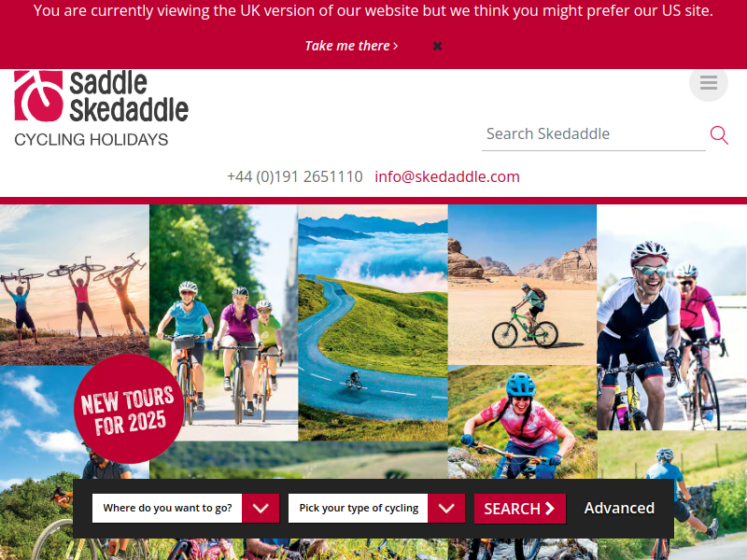Open the info@skedaddle.com email link
The height and width of the screenshot is (560, 747).
click(x=447, y=176)
